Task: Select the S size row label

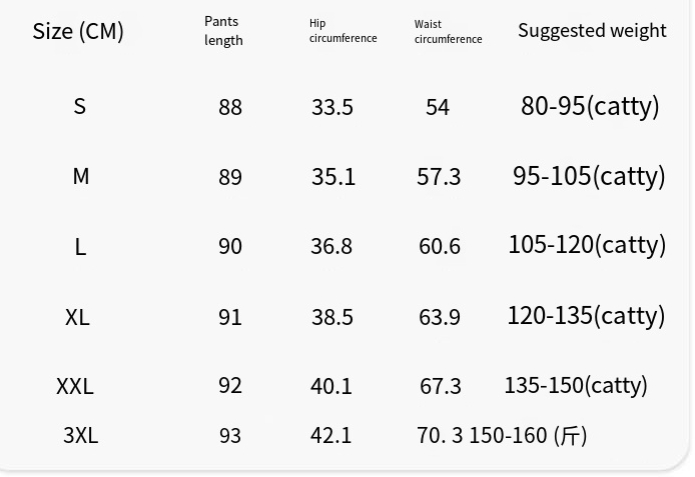Action: (80, 106)
